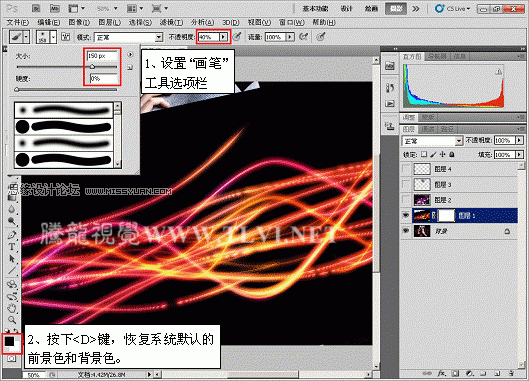Screen dimensions: 529x381
Task: Open the 编辑(E) menu
Action: (x=49, y=22)
